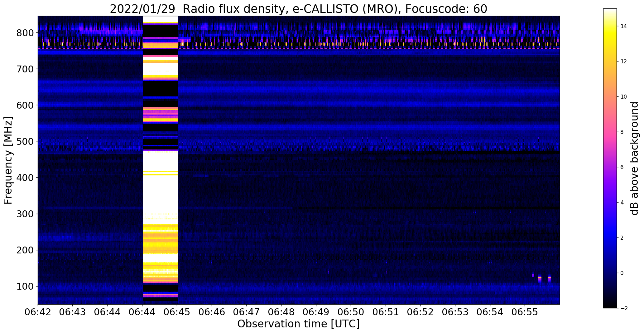Select the 500 frequency tick label
The image size is (644, 333).
26,141
